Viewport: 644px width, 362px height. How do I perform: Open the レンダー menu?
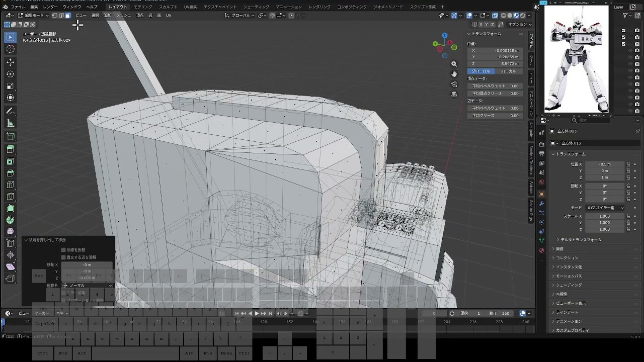tap(50, 7)
